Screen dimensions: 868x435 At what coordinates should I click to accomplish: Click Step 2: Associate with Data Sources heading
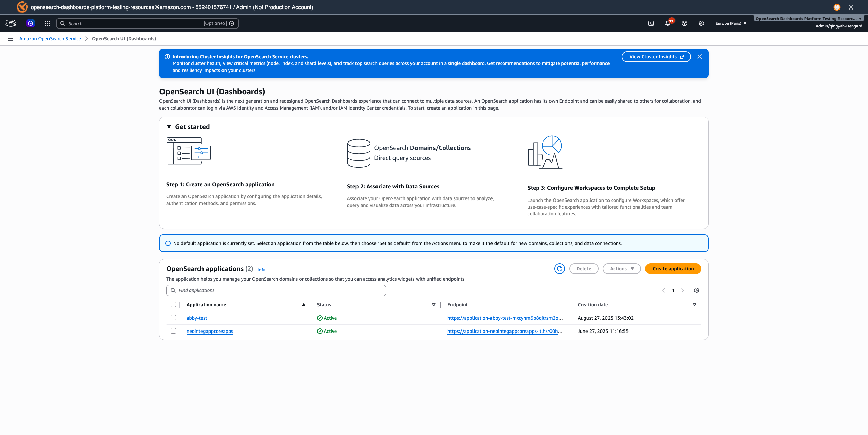click(x=393, y=186)
